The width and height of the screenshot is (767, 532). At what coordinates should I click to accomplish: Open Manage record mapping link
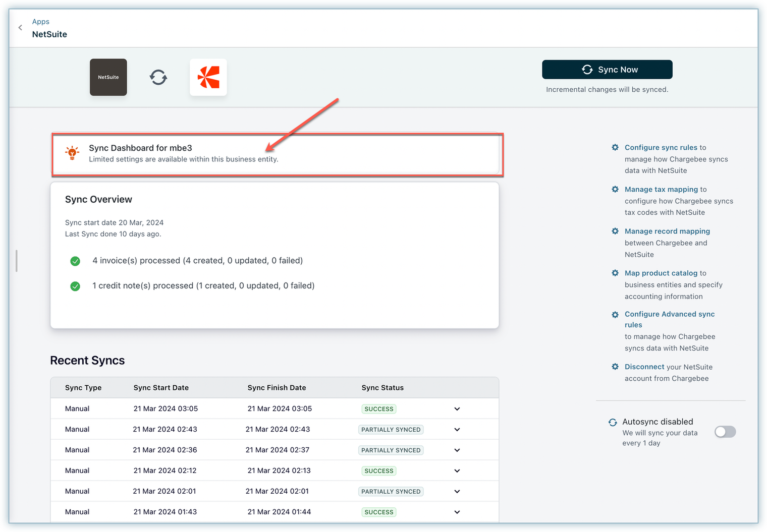pyautogui.click(x=667, y=231)
